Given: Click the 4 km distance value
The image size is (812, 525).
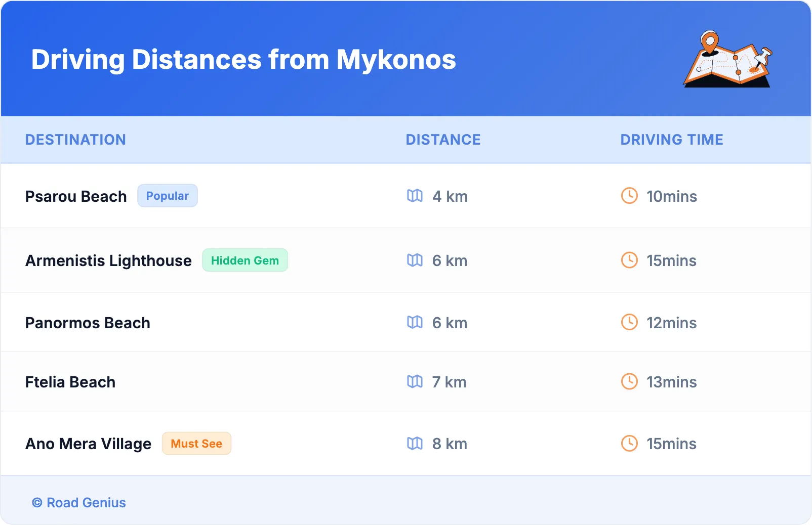Looking at the screenshot, I should click(450, 196).
